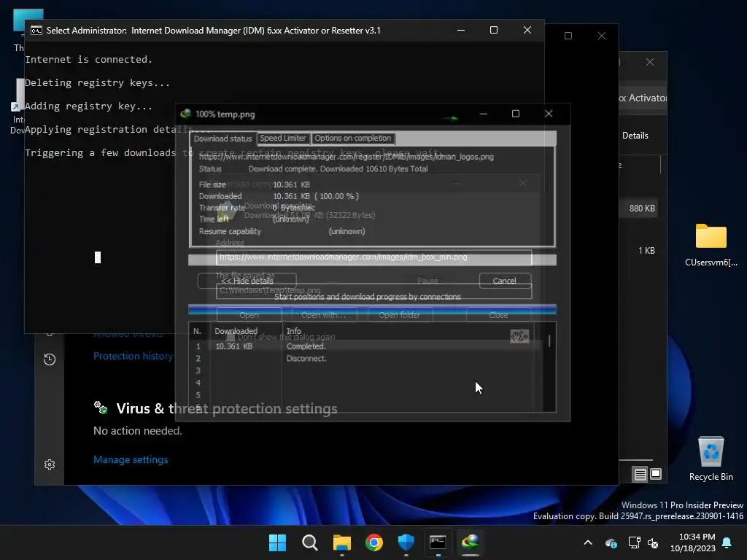Click the Virus & threat protection settings heading

click(227, 408)
